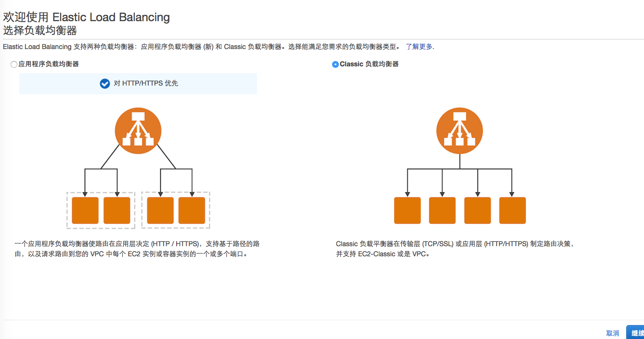Click the Classic load balancer orange circle icon
Screen dimensions: 644x339
tap(460, 131)
